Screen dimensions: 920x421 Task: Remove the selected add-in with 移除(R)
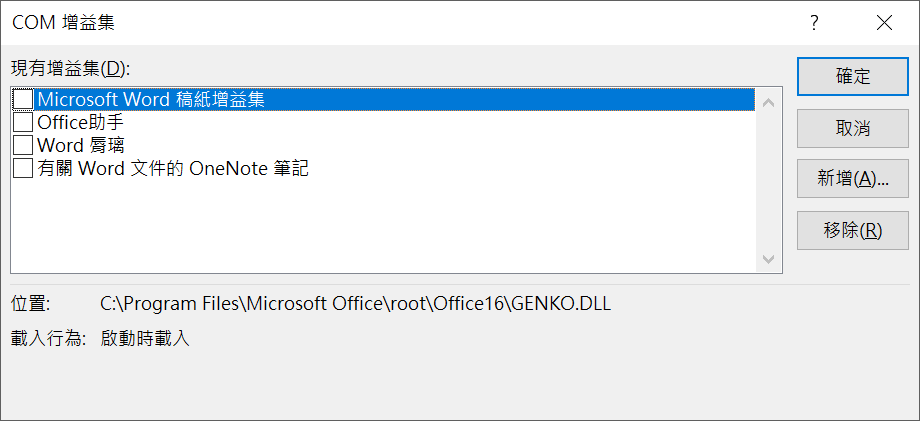(x=853, y=230)
